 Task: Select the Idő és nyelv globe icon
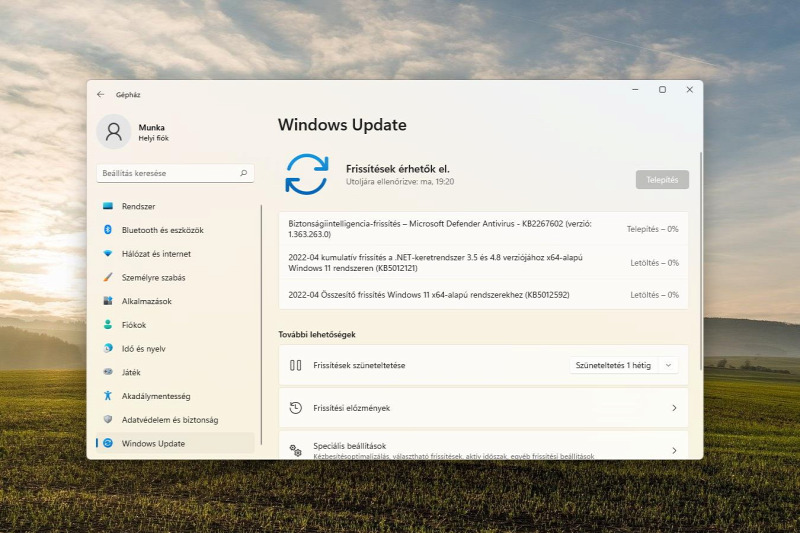(x=108, y=348)
